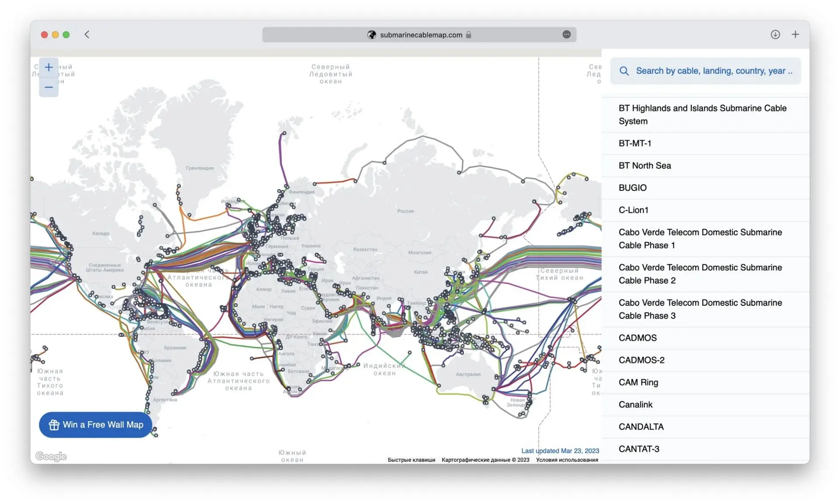Select Canalink from the list
This screenshot has width=840, height=504.
(x=705, y=405)
